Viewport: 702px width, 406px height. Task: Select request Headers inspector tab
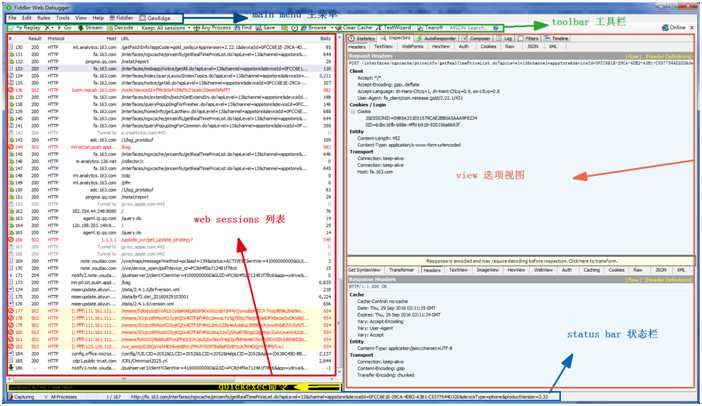point(357,47)
